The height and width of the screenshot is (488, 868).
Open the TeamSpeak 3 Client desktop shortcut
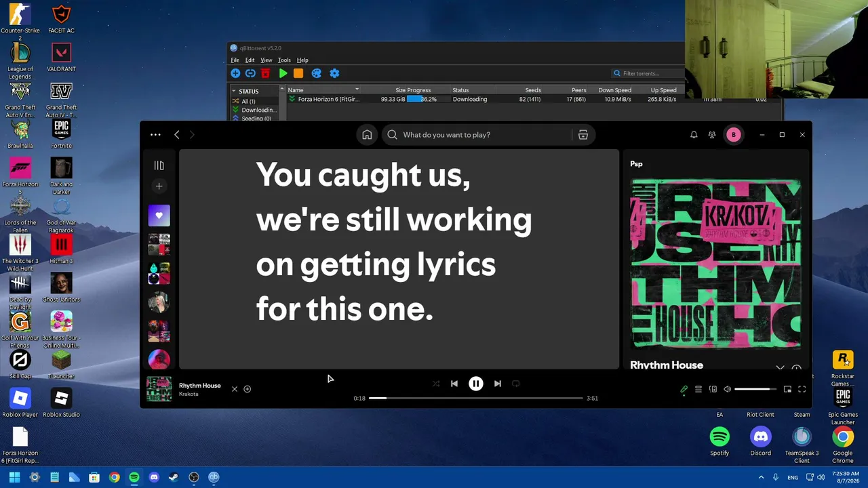(802, 445)
